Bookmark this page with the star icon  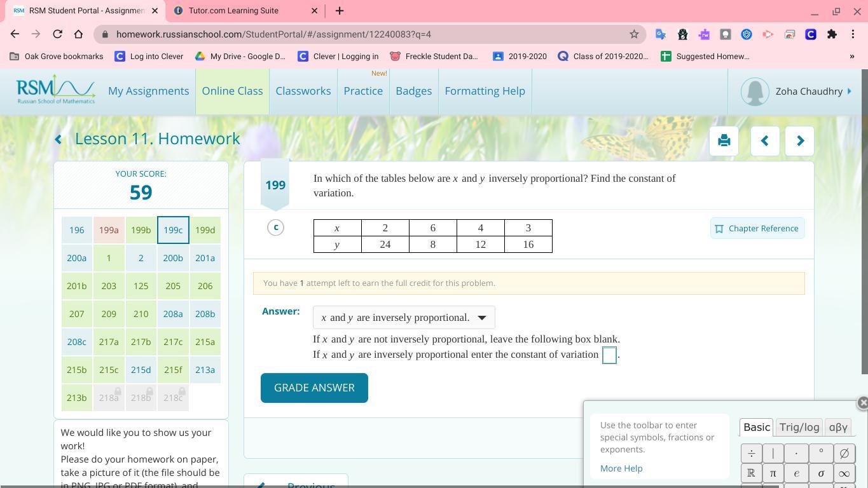point(634,34)
